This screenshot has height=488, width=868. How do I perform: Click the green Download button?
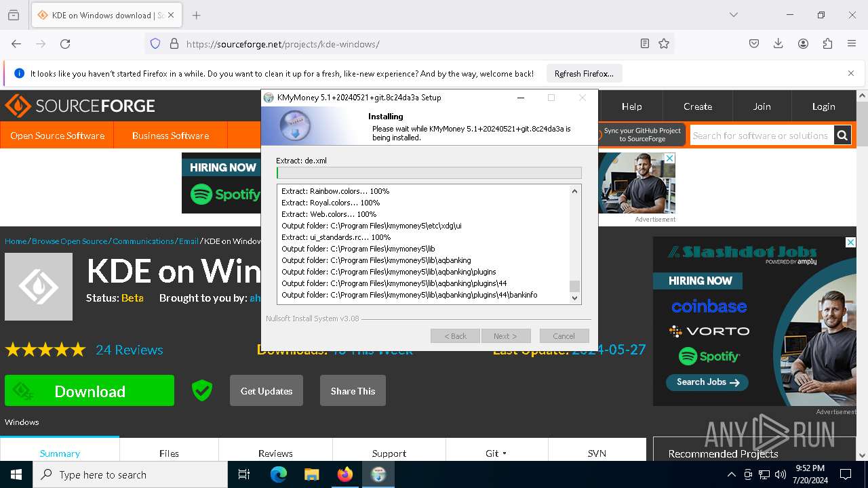[90, 390]
